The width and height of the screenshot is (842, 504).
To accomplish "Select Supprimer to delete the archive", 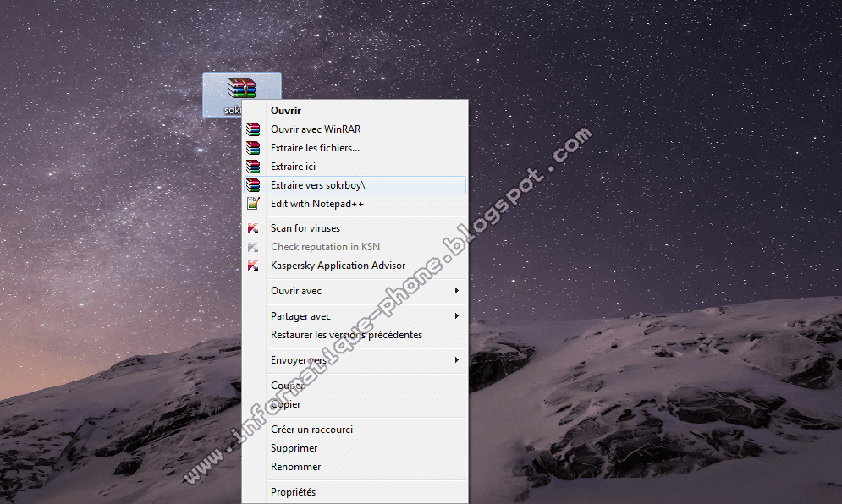I will coord(355,448).
